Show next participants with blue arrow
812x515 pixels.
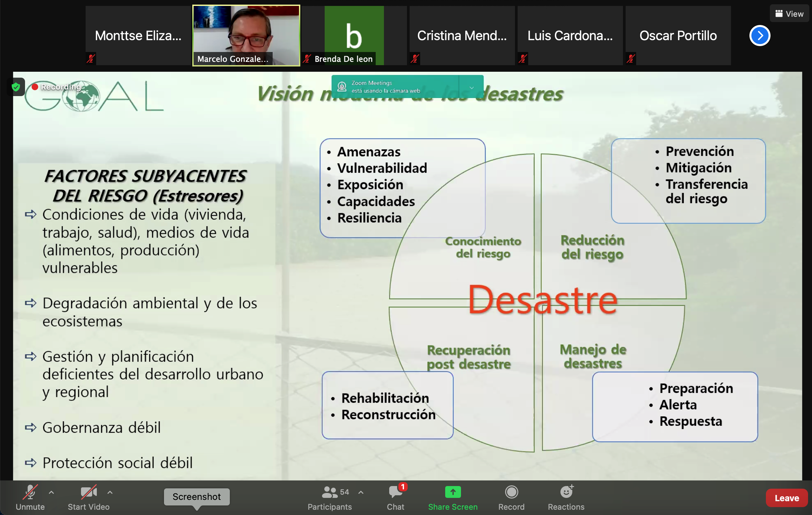[x=759, y=36]
